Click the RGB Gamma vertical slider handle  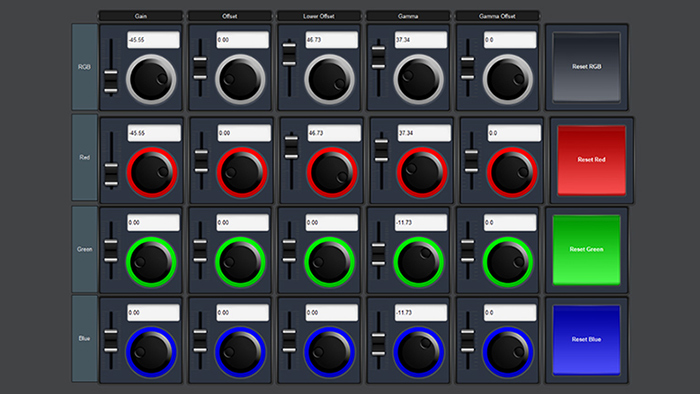(379, 58)
